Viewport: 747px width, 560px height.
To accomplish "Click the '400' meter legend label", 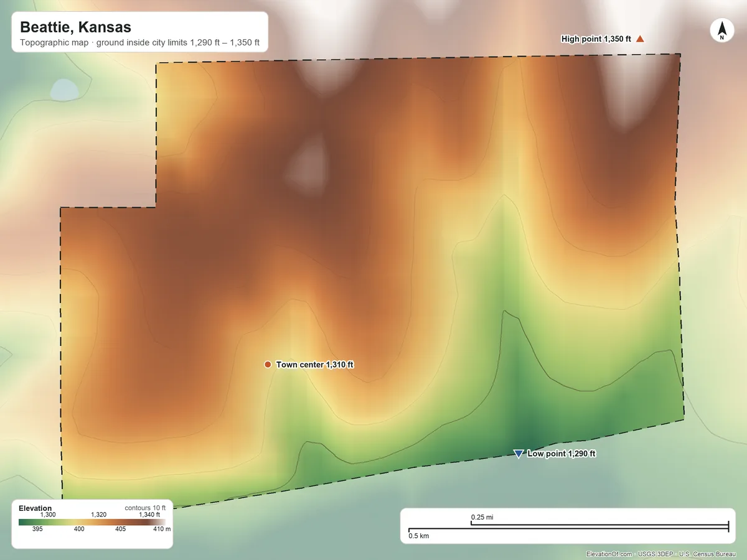I will click(x=79, y=529).
